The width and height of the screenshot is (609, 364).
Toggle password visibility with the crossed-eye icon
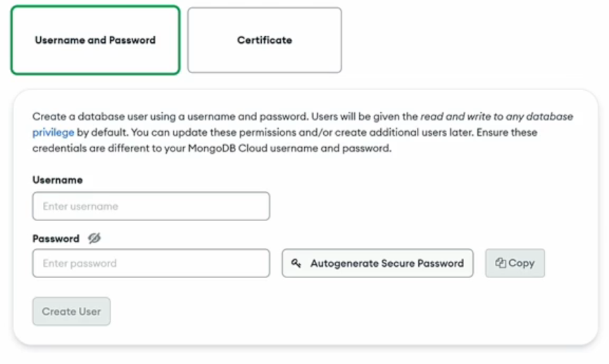[x=94, y=238]
